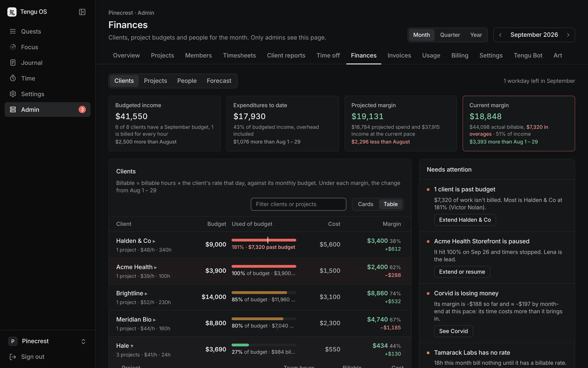Screen dimensions: 588x368
Task: Click the Focus checkmark icon
Action: [13, 47]
